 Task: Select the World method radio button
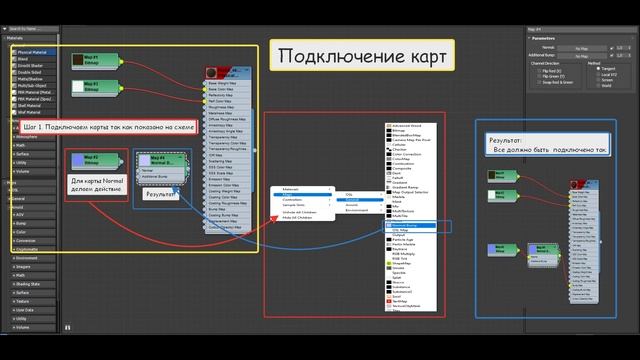tap(598, 86)
